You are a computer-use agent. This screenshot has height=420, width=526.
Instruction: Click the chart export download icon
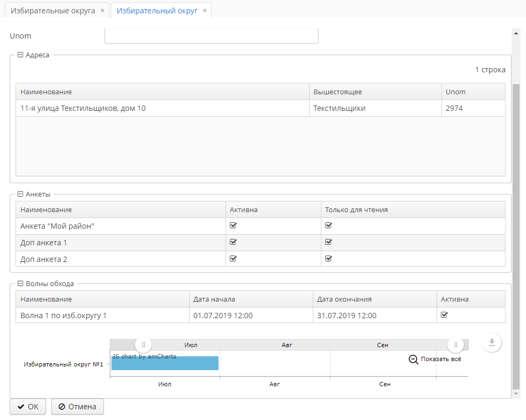(492, 342)
